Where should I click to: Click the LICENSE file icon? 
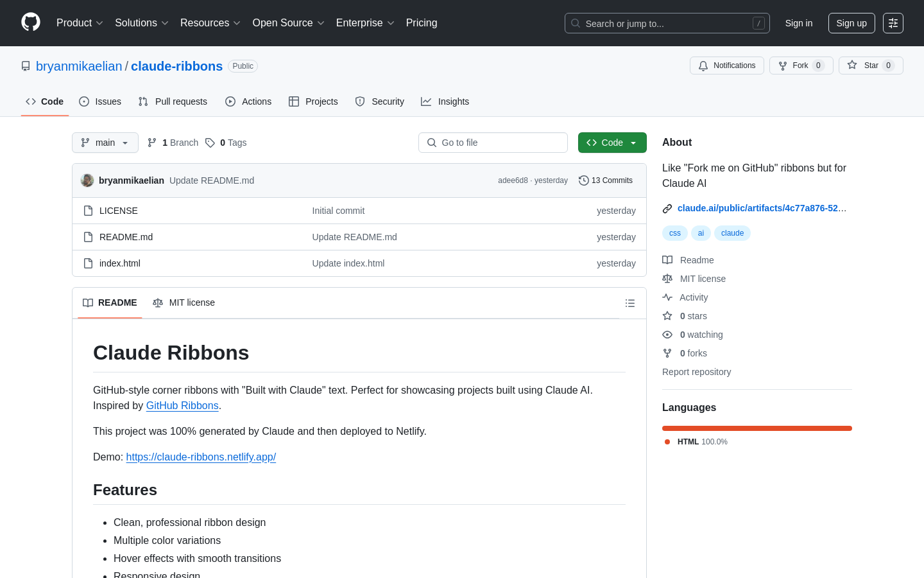click(x=89, y=211)
